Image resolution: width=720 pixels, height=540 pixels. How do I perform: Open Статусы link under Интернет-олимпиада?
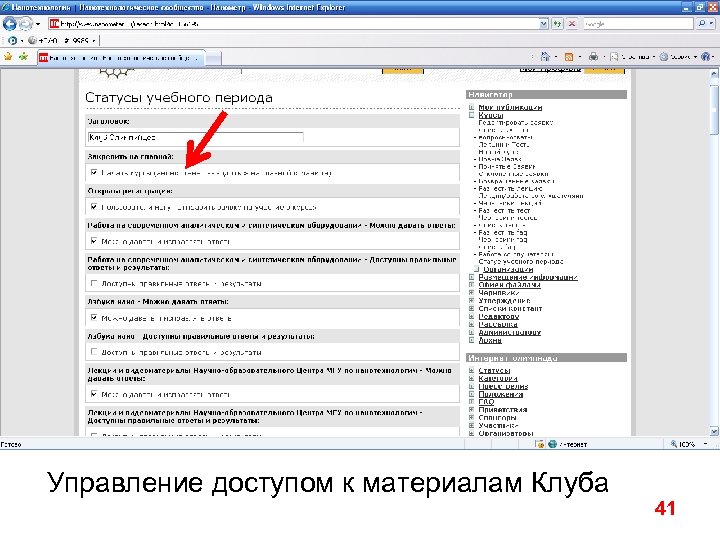point(494,371)
